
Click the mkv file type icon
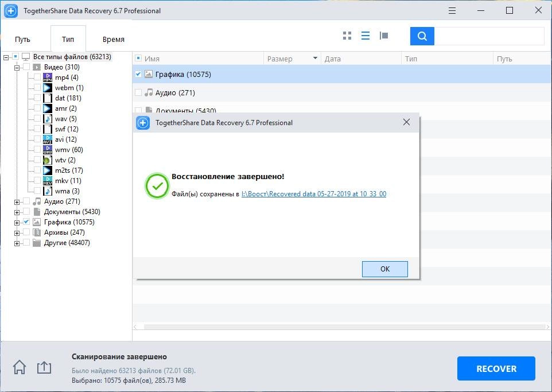point(48,181)
